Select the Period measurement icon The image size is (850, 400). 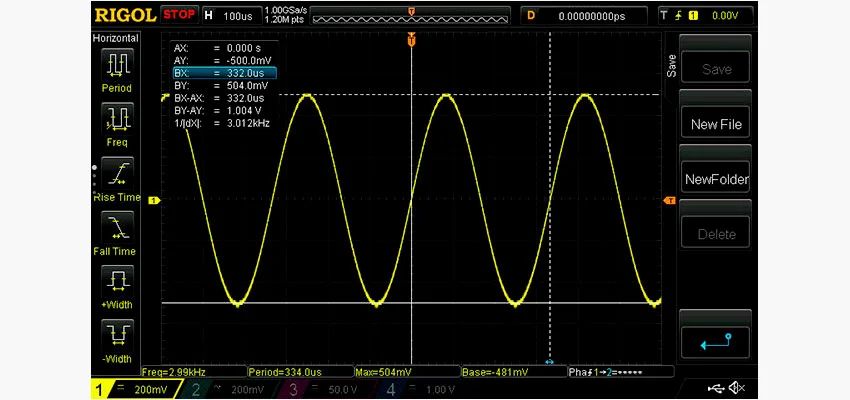pos(116,64)
